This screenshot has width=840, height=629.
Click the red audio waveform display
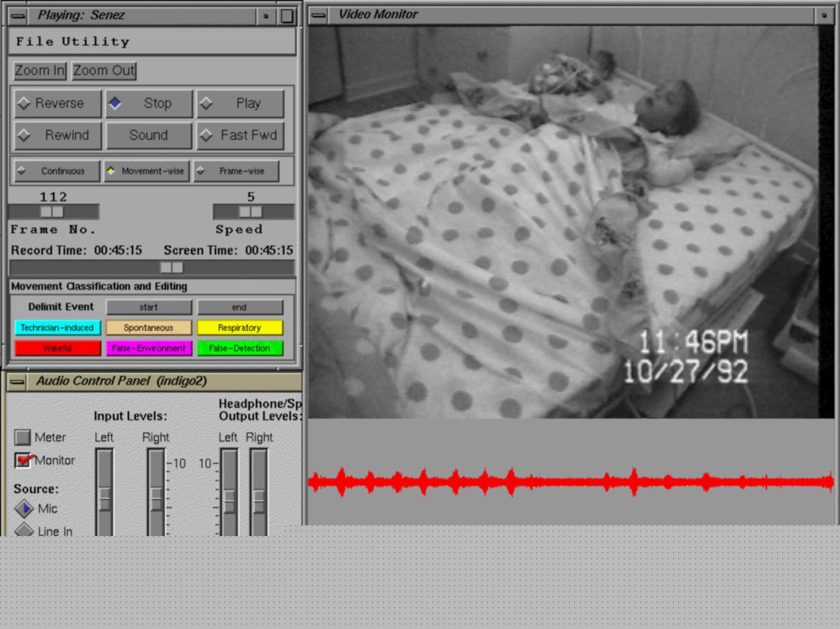571,482
